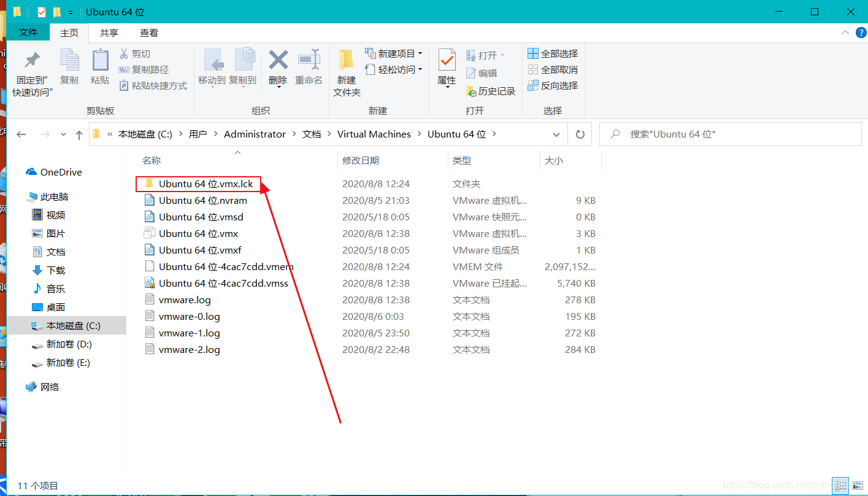Click Paste shortcut (粘贴快捷方式)

153,86
